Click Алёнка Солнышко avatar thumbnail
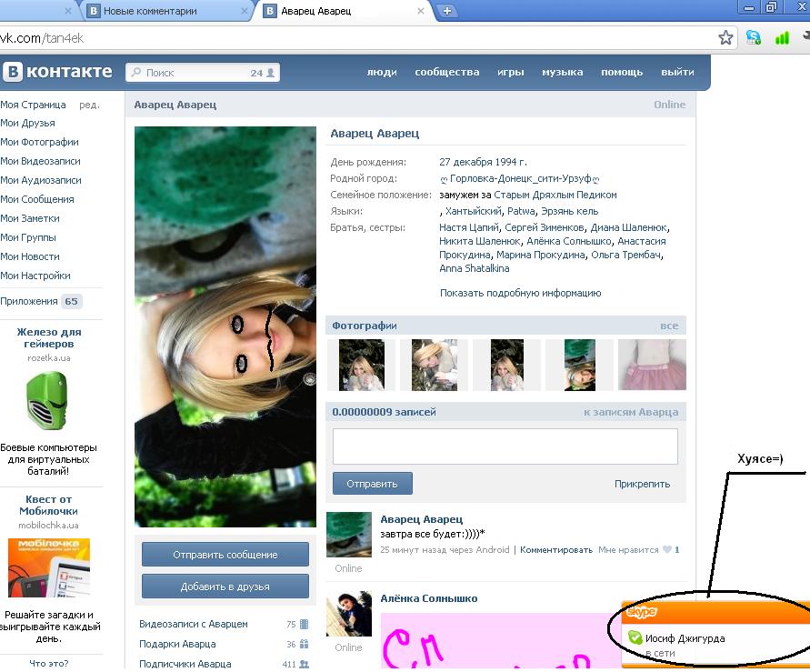This screenshot has width=810, height=672. 349,614
